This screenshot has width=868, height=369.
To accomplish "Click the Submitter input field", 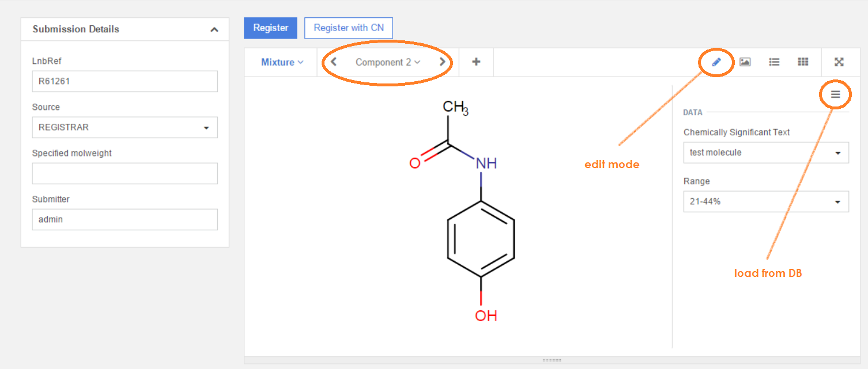I will pos(124,220).
